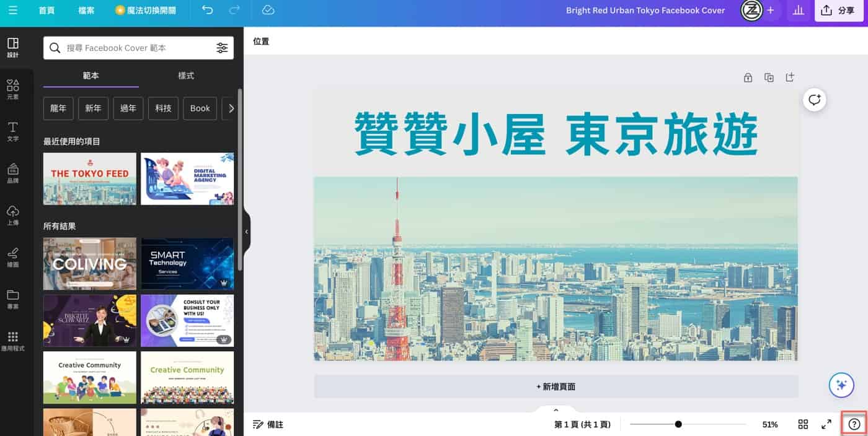The width and height of the screenshot is (868, 436).
Task: Select the 贊贊小屋 東京旅遊 heading text
Action: click(556, 134)
